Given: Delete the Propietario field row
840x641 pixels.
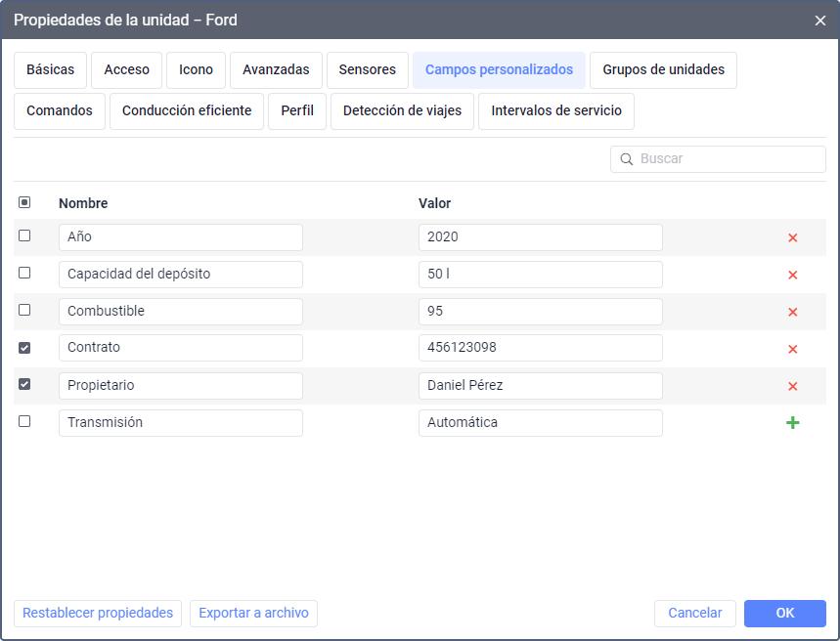Looking at the screenshot, I should [792, 386].
